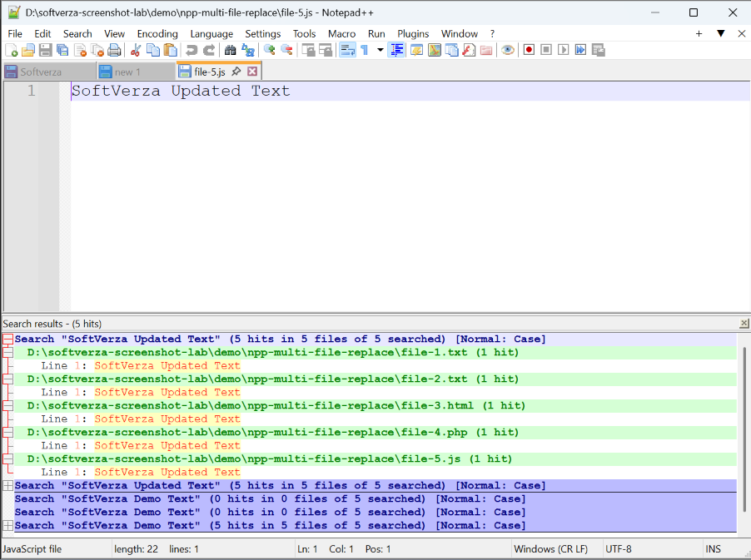Viewport: 751px width, 560px height.
Task: Open Find with the binoculars icon
Action: coord(231,50)
